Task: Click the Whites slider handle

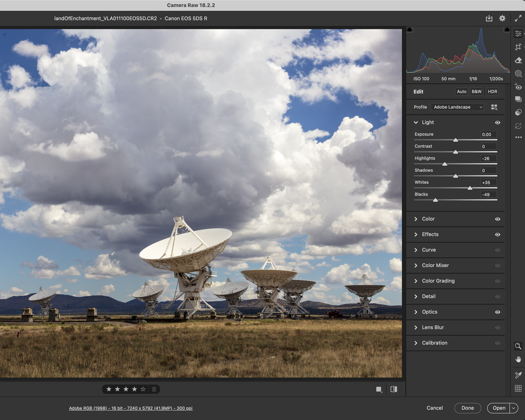Action: 470,188
